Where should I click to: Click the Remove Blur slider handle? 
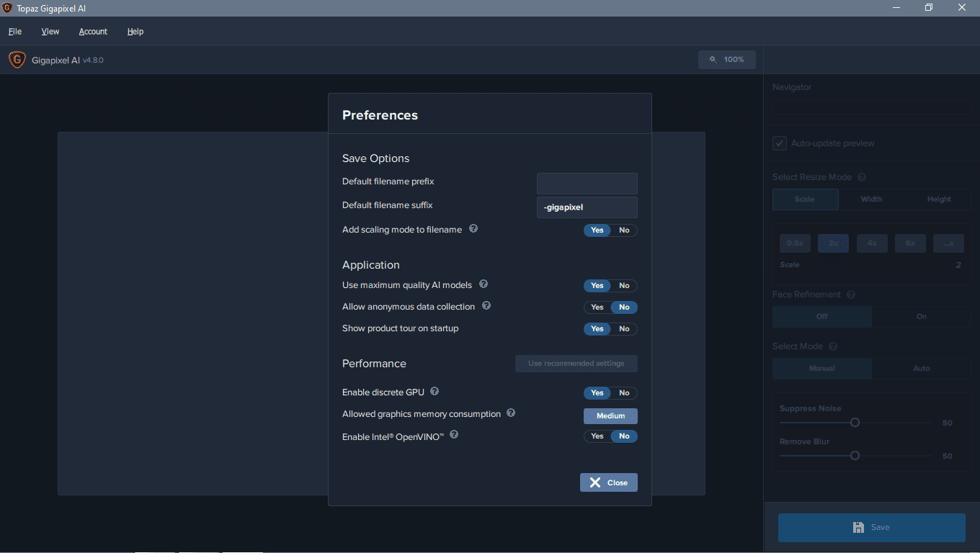pos(855,456)
